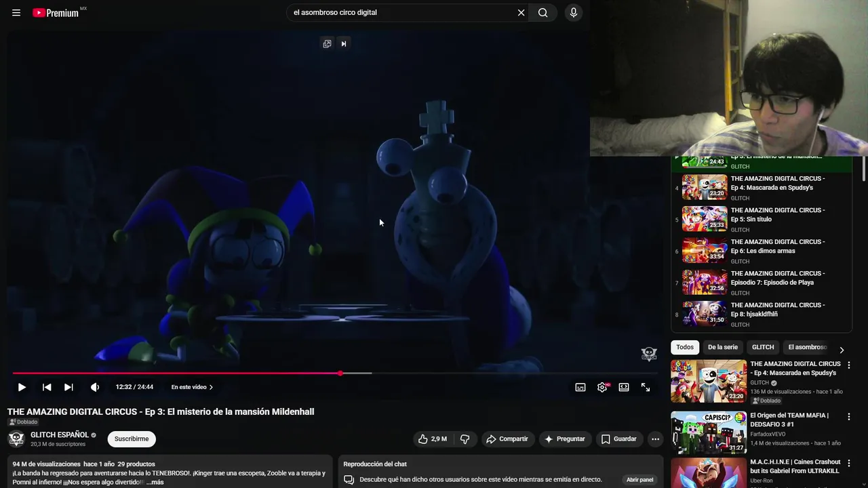Click the chat replay speech bubble icon

[x=349, y=480]
